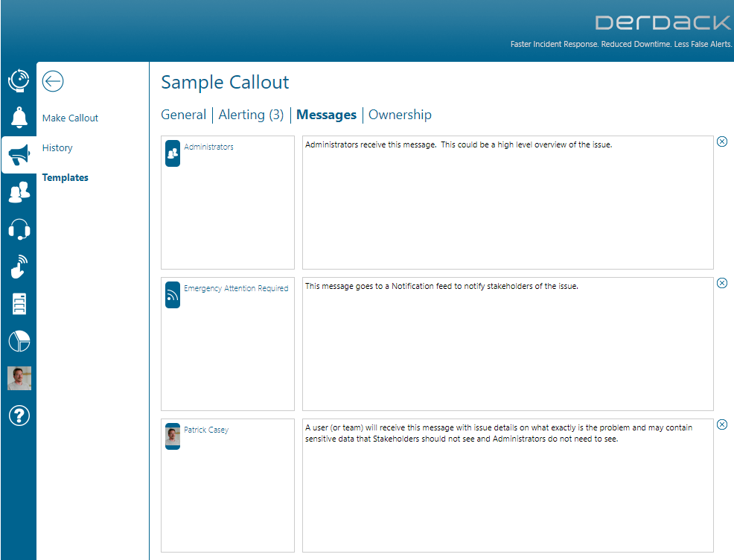Click the user profile photo in sidebar
Screen dimensions: 734x560
19,378
